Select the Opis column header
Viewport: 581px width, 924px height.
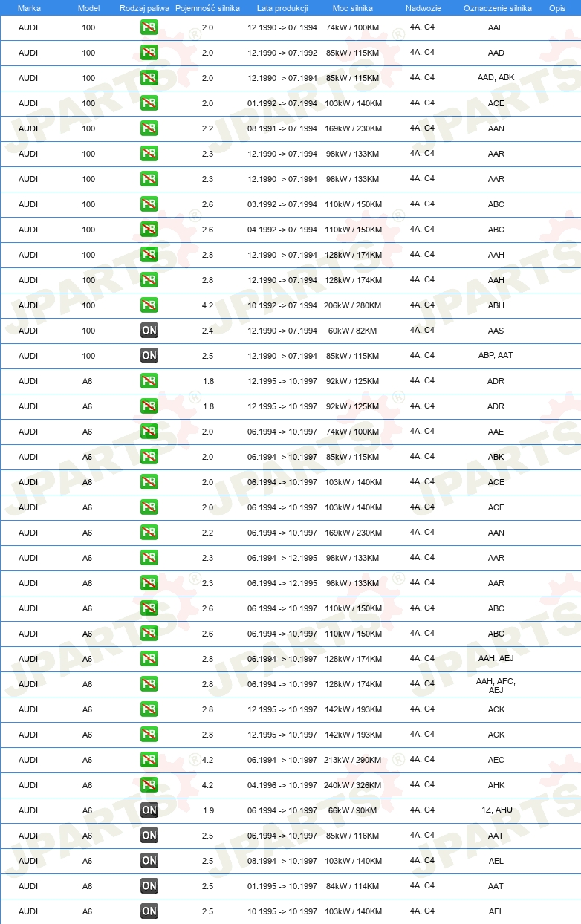pos(557,7)
